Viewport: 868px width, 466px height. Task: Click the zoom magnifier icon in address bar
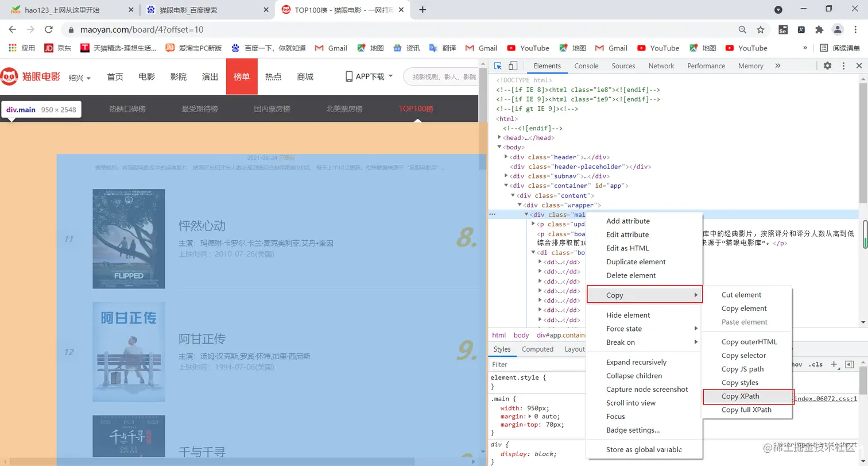click(x=742, y=29)
